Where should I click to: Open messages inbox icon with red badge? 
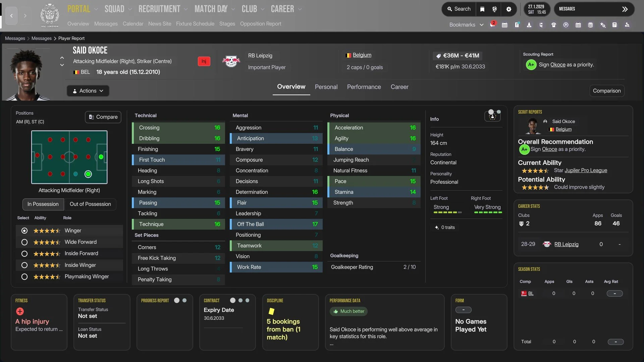click(x=492, y=25)
